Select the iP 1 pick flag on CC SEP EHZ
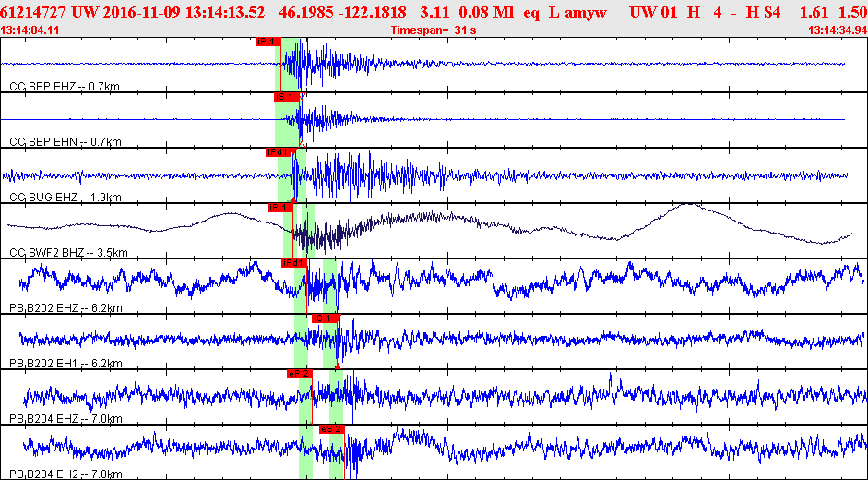The image size is (868, 480). 268,42
